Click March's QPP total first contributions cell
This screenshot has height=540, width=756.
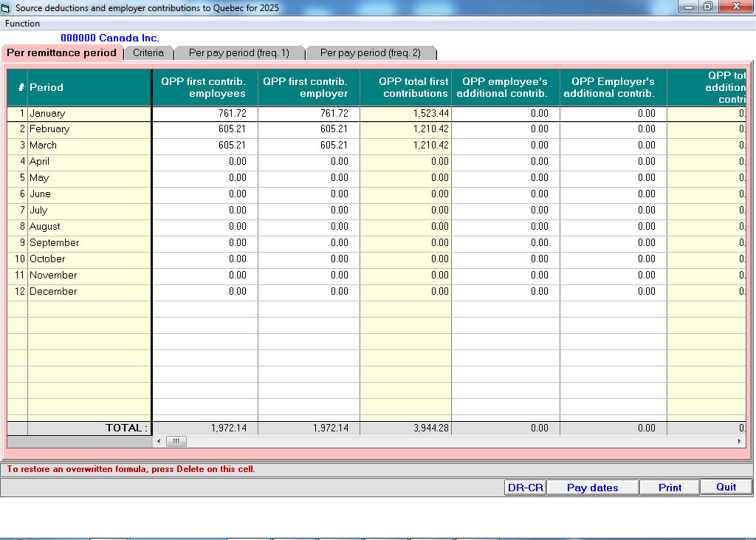pos(405,146)
